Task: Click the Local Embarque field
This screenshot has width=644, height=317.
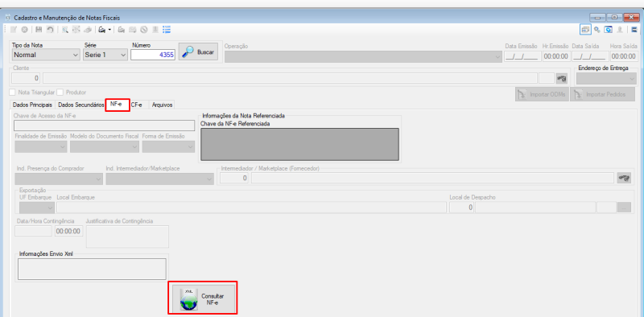Action: (x=251, y=208)
